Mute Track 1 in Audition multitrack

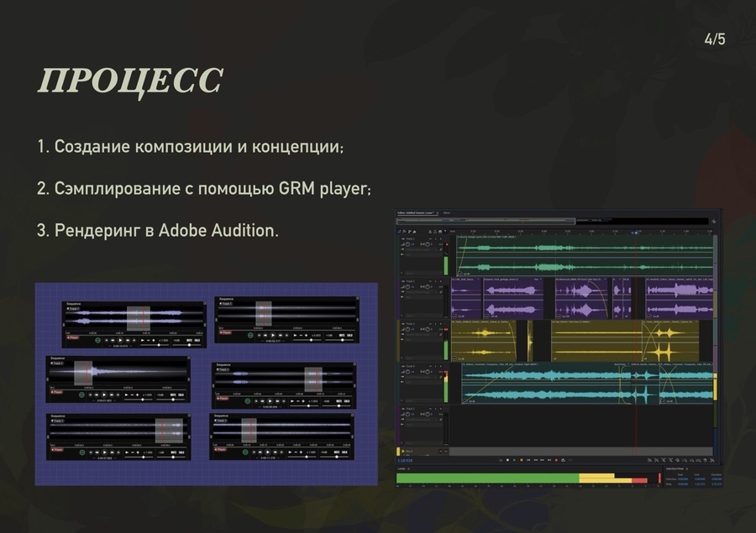[x=431, y=238]
